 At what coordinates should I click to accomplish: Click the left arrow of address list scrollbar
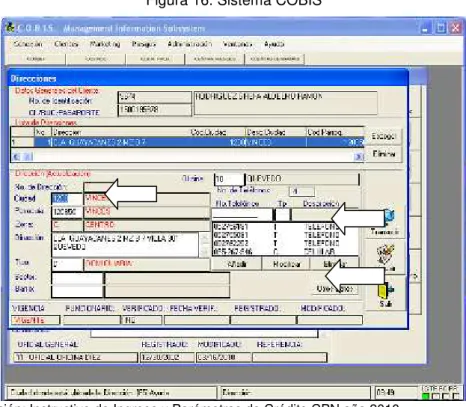point(16,156)
